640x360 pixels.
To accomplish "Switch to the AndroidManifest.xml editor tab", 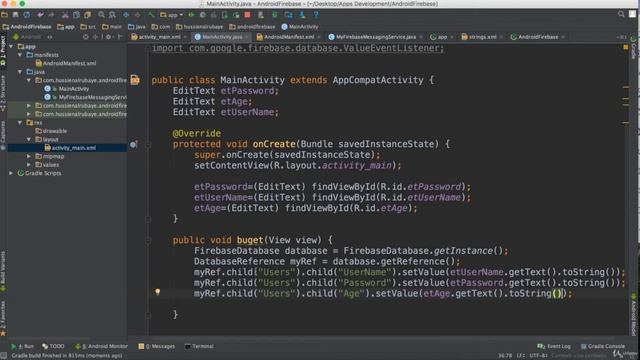I will tap(289, 37).
